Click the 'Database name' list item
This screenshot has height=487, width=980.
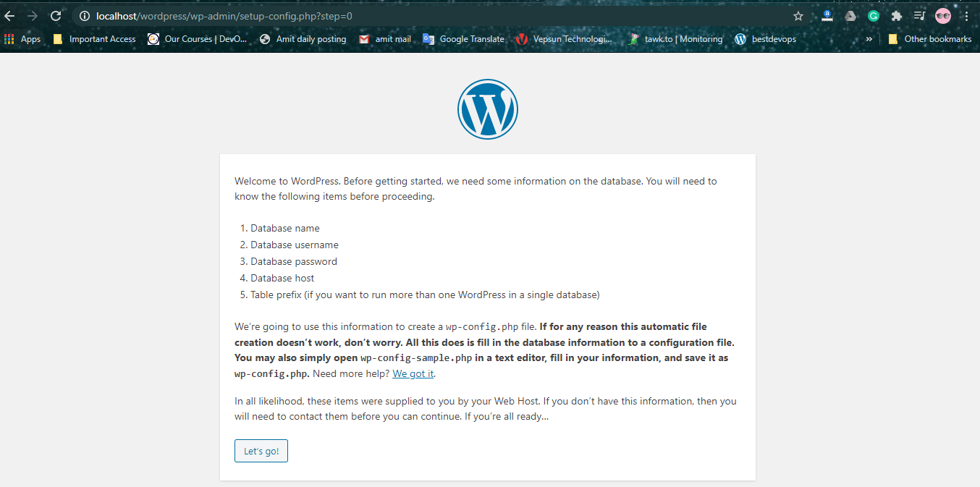click(x=285, y=228)
